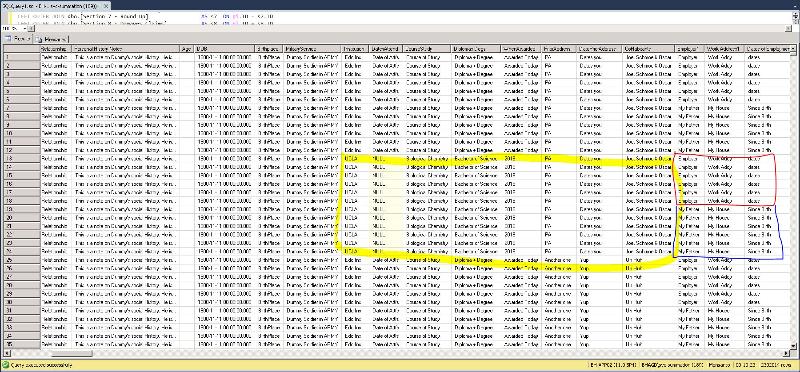Image resolution: width=800 pixels, height=372 pixels.
Task: Click the UCLA cell in row 13
Action: (x=356, y=159)
